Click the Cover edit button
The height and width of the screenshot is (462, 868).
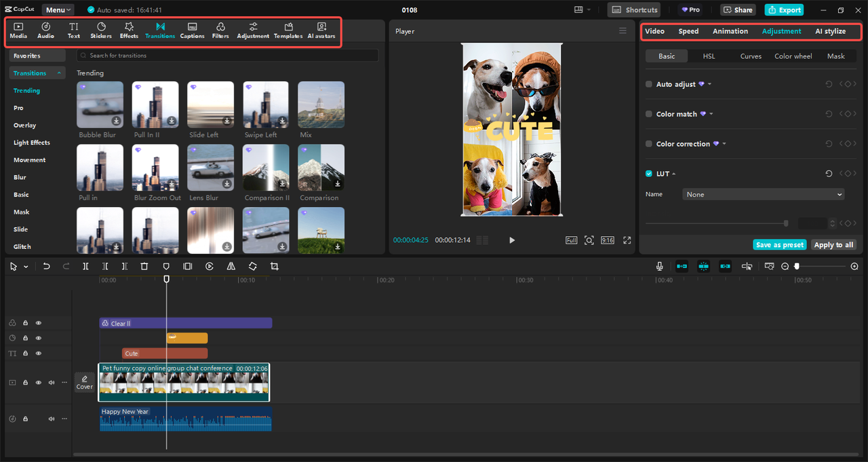click(84, 382)
